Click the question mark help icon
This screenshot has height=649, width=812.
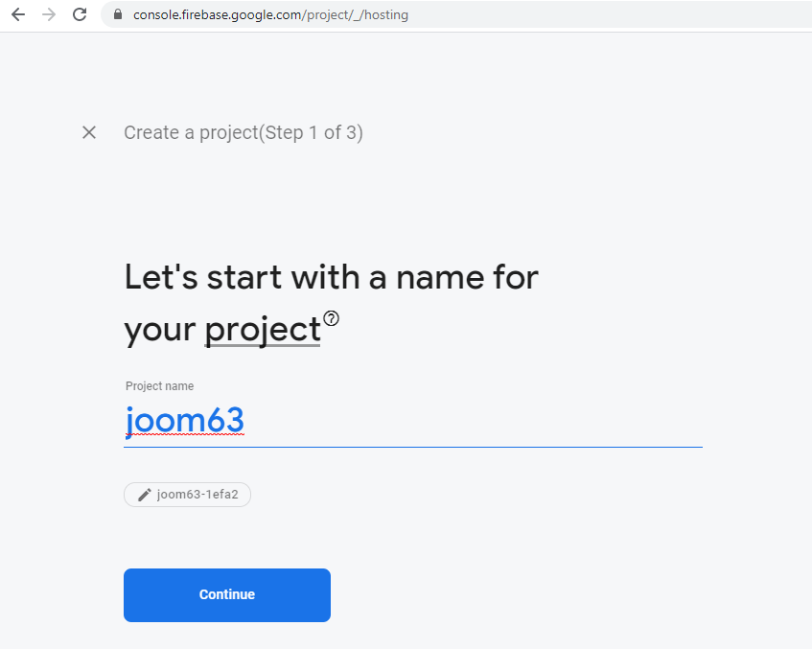click(x=332, y=318)
